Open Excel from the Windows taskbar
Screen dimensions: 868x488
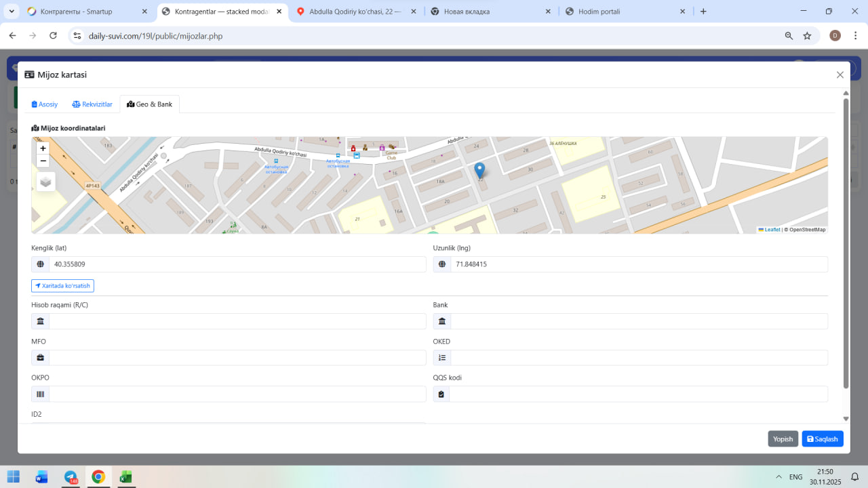[x=125, y=477]
